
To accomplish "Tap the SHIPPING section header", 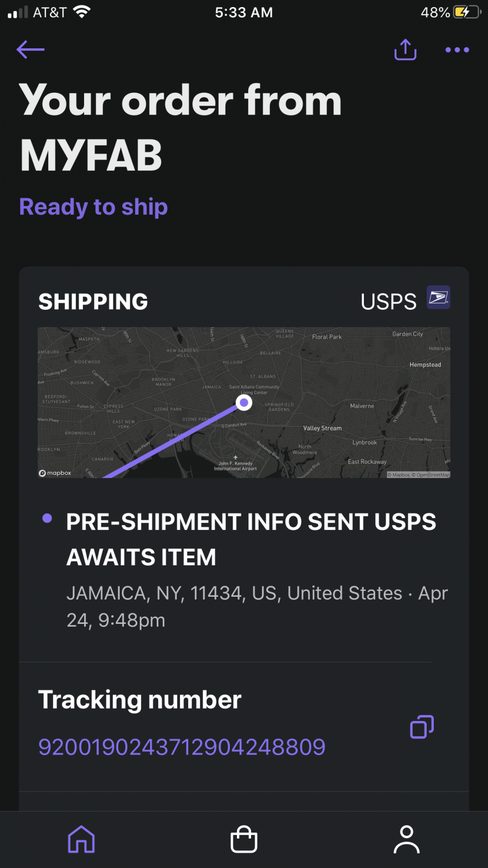I will [93, 302].
